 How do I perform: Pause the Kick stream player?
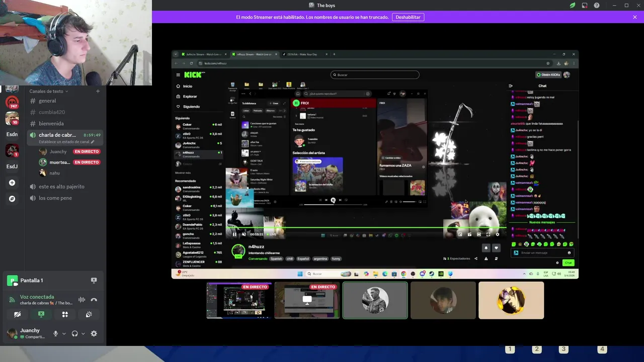click(x=234, y=234)
